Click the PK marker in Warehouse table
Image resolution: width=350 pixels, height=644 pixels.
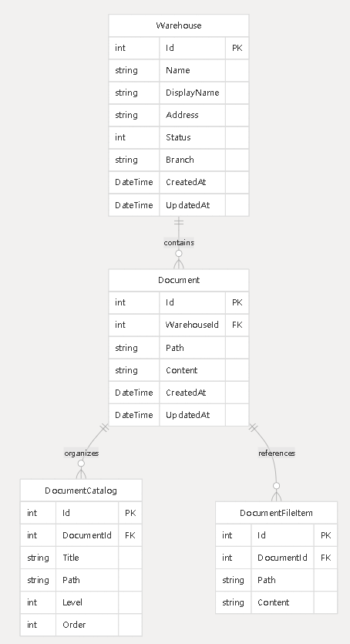(x=237, y=48)
